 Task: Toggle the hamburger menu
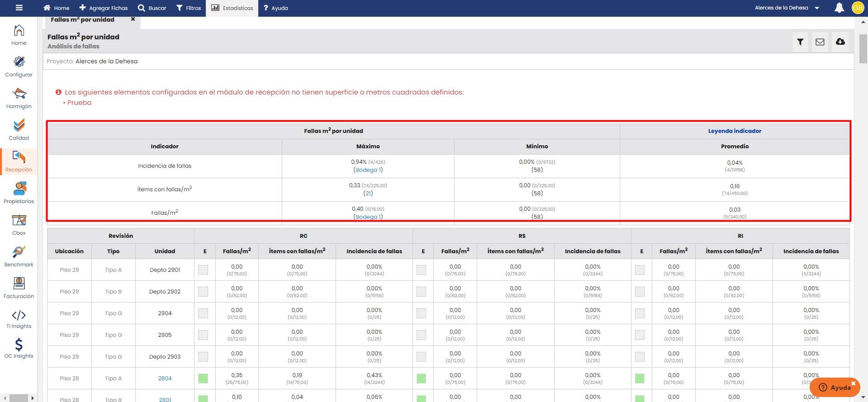pyautogui.click(x=19, y=8)
